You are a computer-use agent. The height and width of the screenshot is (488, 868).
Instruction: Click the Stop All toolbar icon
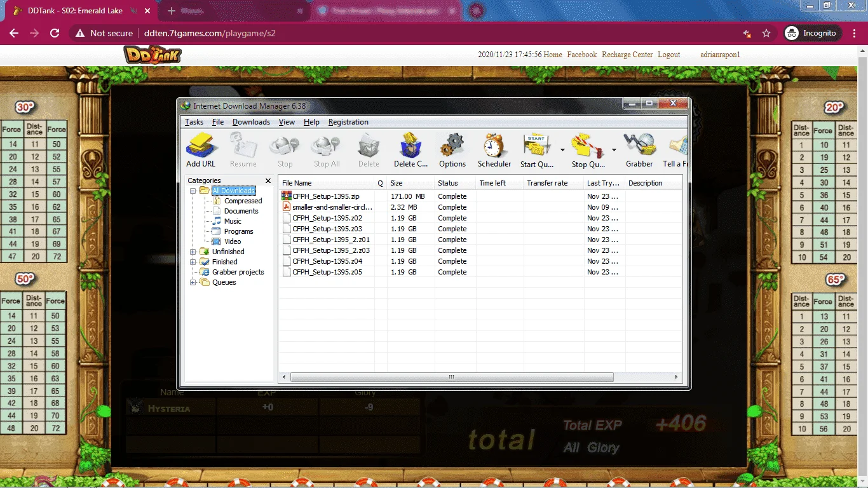[x=327, y=151]
